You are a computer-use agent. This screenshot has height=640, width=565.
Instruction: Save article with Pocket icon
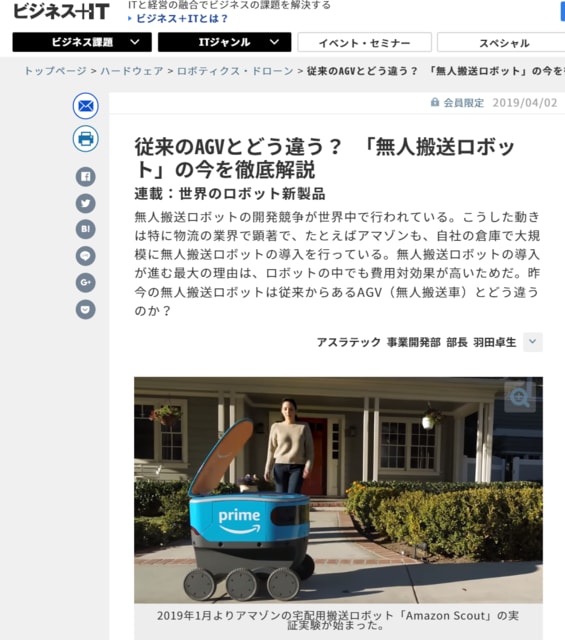(85, 309)
